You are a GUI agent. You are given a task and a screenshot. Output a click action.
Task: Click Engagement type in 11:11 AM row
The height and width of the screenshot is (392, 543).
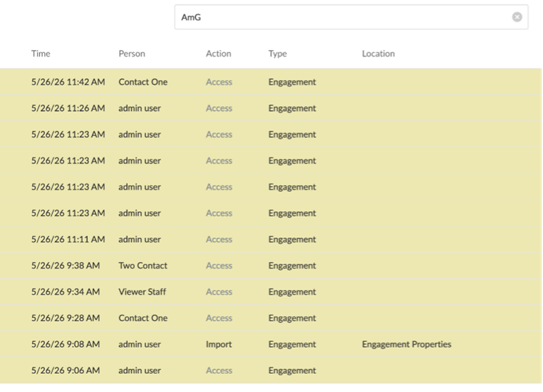tap(292, 240)
